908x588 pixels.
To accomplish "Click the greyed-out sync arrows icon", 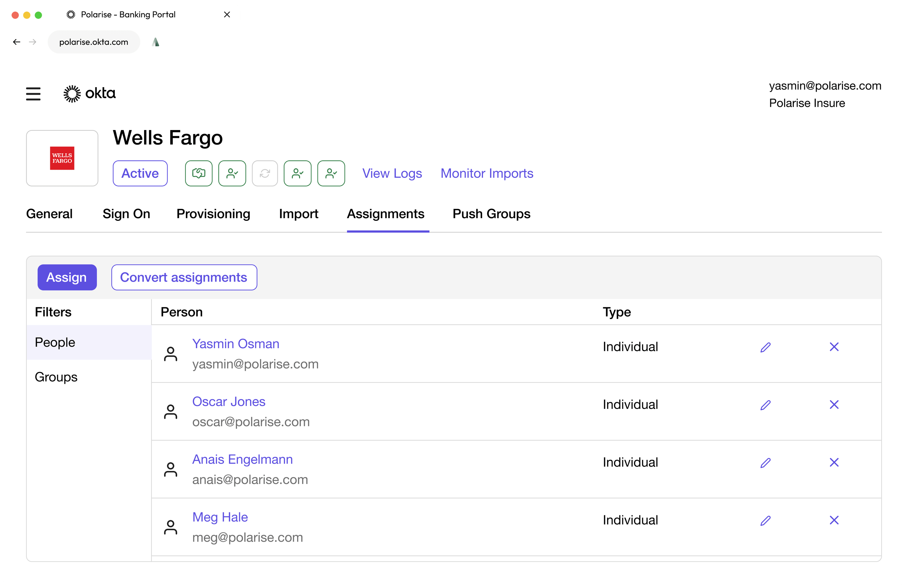I will tap(265, 174).
